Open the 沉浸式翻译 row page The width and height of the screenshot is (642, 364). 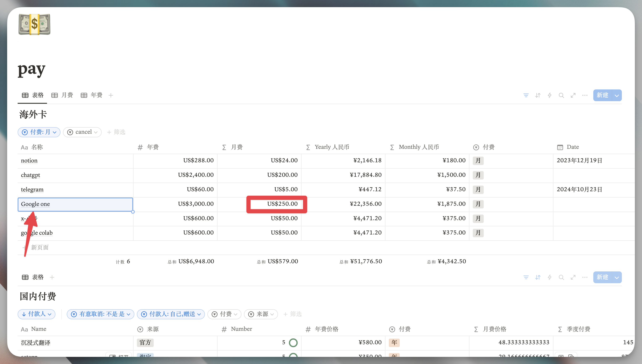[x=36, y=343]
